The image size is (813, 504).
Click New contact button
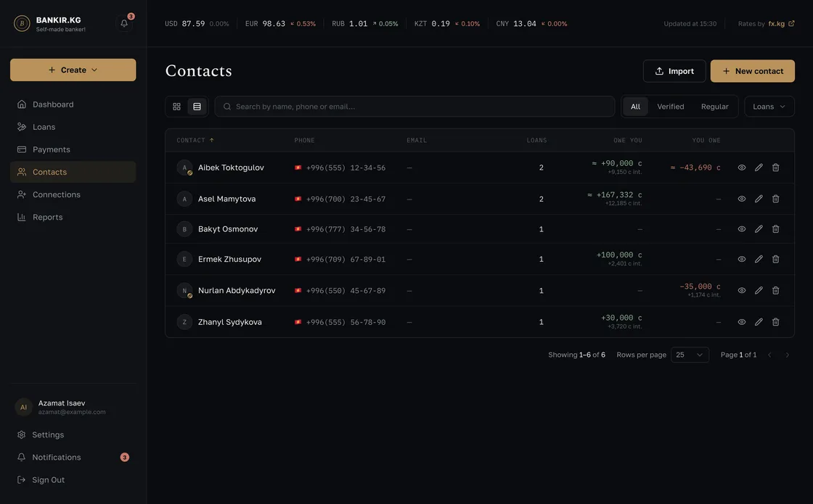click(752, 71)
